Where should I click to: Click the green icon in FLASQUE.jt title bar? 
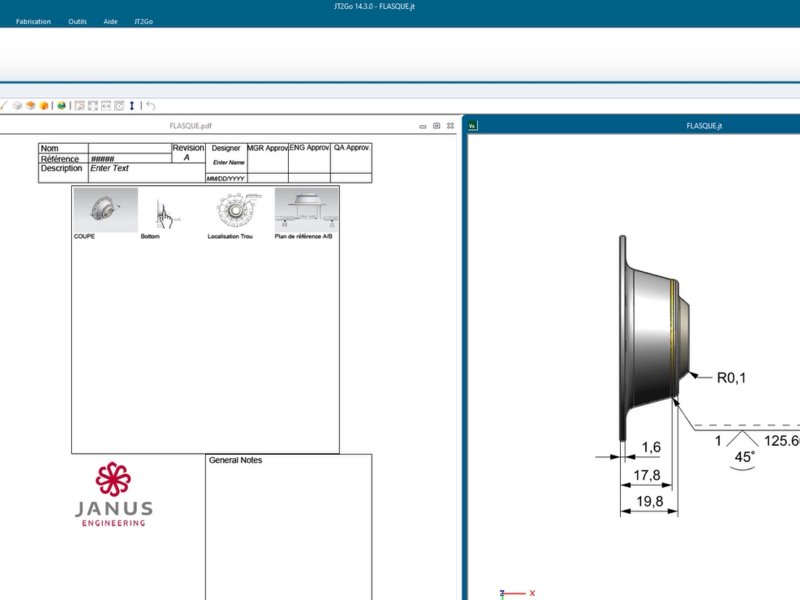[x=472, y=126]
